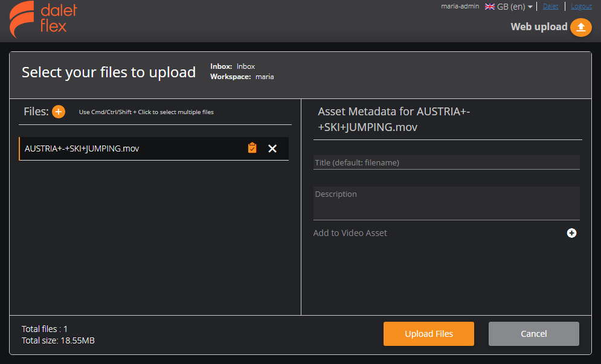Open the Dalet link in the header

(550, 6)
